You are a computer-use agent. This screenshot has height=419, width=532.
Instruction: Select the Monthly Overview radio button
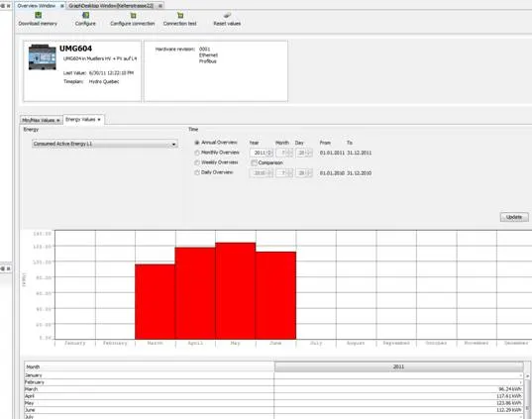pyautogui.click(x=197, y=153)
